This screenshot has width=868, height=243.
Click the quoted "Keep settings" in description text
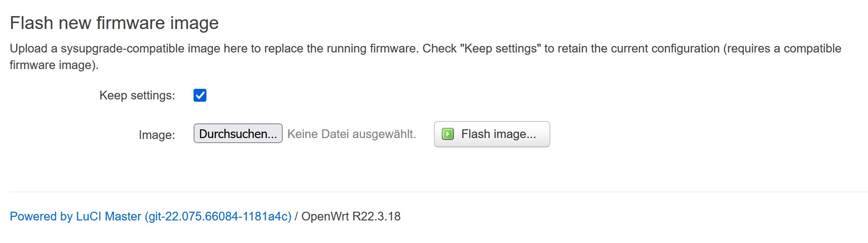502,49
